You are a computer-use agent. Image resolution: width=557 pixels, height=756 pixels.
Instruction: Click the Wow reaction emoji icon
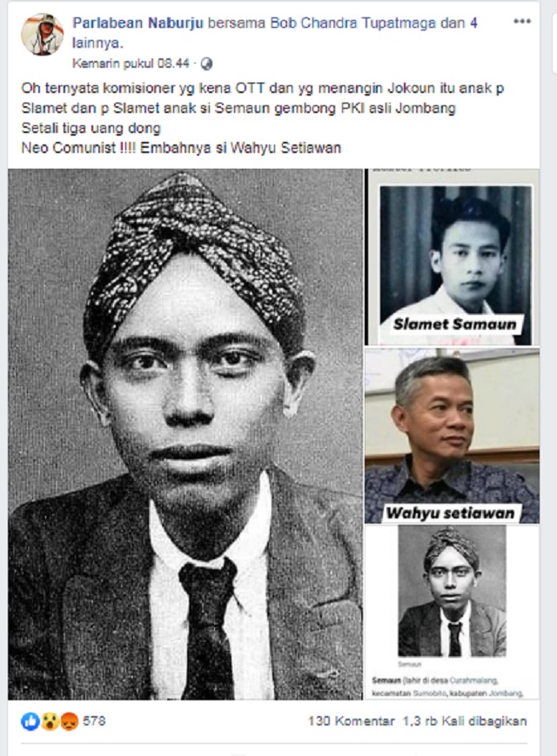point(50,721)
